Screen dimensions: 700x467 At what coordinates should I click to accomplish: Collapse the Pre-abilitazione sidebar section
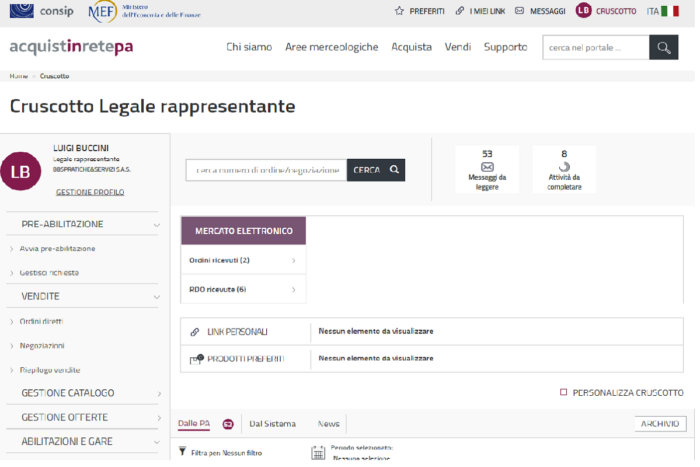pos(157,225)
